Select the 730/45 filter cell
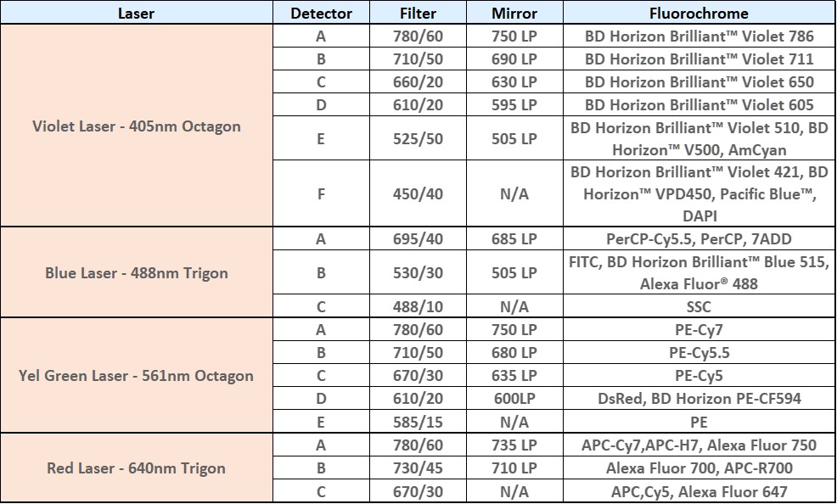Screen dimensions: 837x504 click(x=418, y=468)
